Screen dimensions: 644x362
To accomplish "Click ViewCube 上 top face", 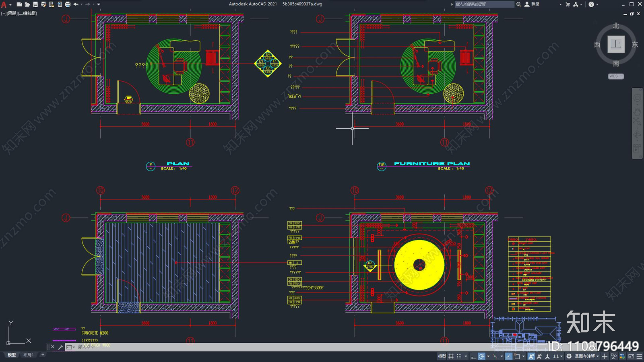I will 616,44.
